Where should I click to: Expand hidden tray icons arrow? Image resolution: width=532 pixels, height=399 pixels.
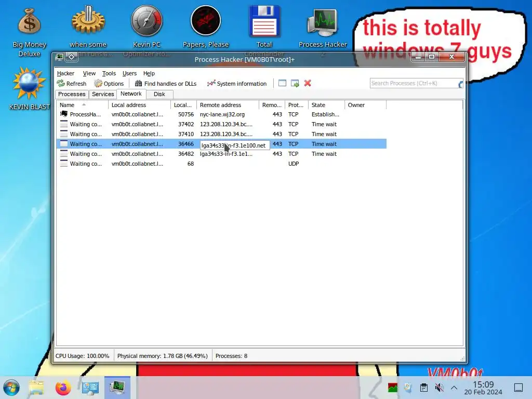(454, 388)
